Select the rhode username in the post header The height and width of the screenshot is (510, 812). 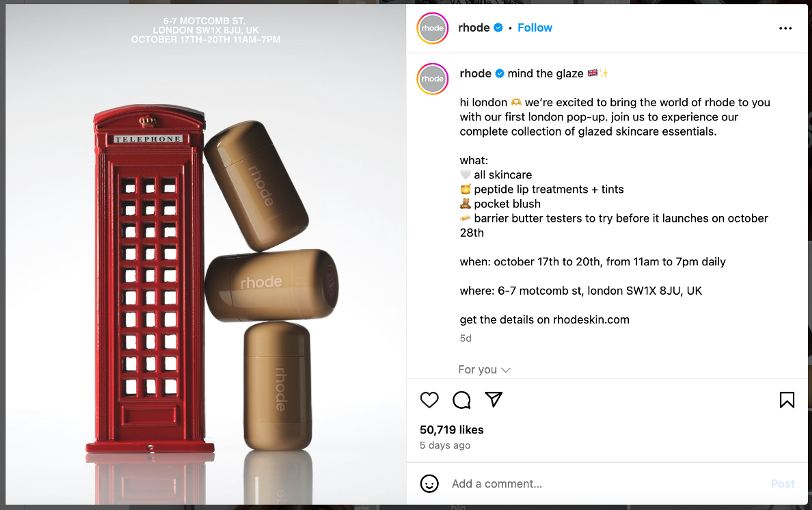point(474,28)
